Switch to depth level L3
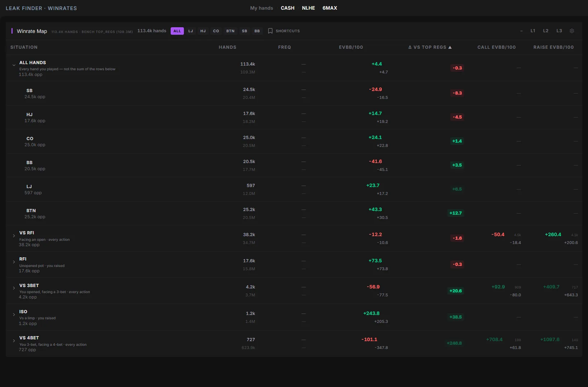This screenshot has height=387, width=588. (559, 31)
